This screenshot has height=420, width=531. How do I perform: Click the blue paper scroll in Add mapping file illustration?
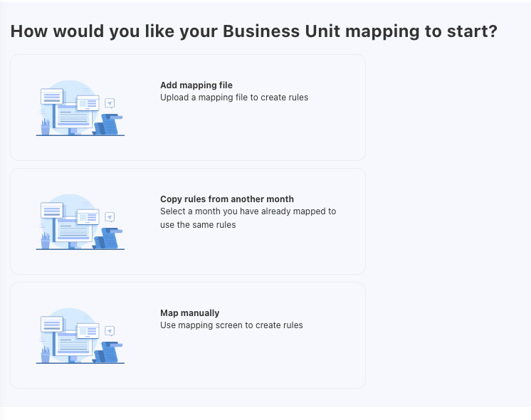pyautogui.click(x=107, y=124)
